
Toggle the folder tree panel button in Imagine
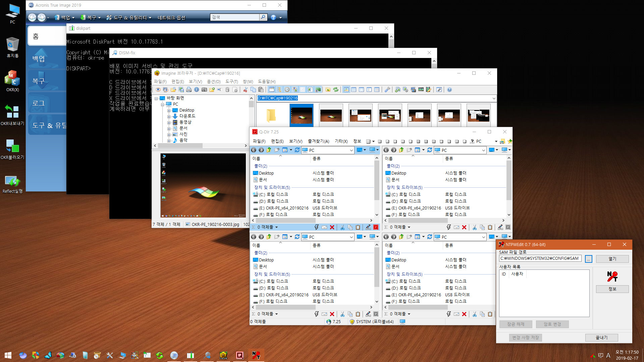(x=279, y=90)
